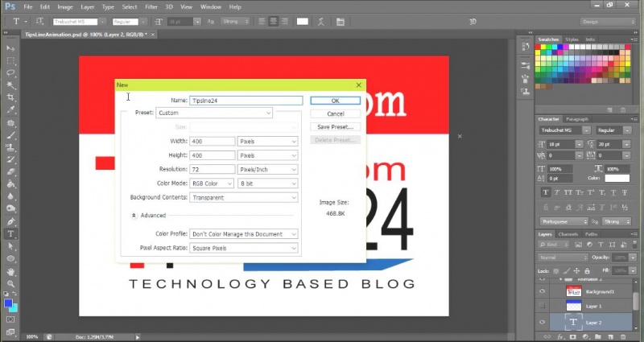
Task: Select the Horizontal Type tool in toolbox
Action: click(x=10, y=234)
